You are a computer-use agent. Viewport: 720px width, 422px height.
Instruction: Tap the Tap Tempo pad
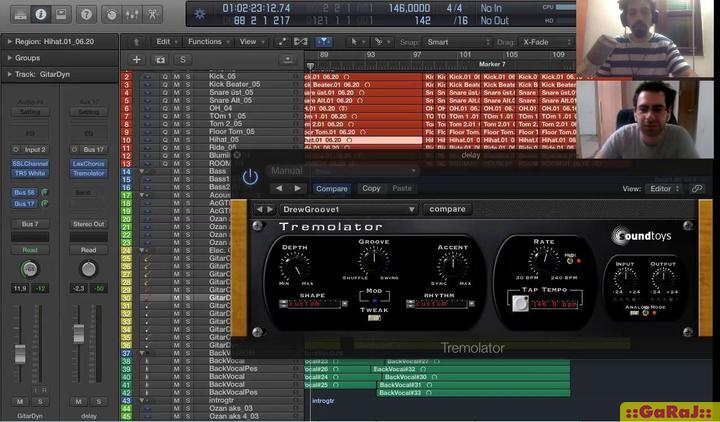(520, 303)
